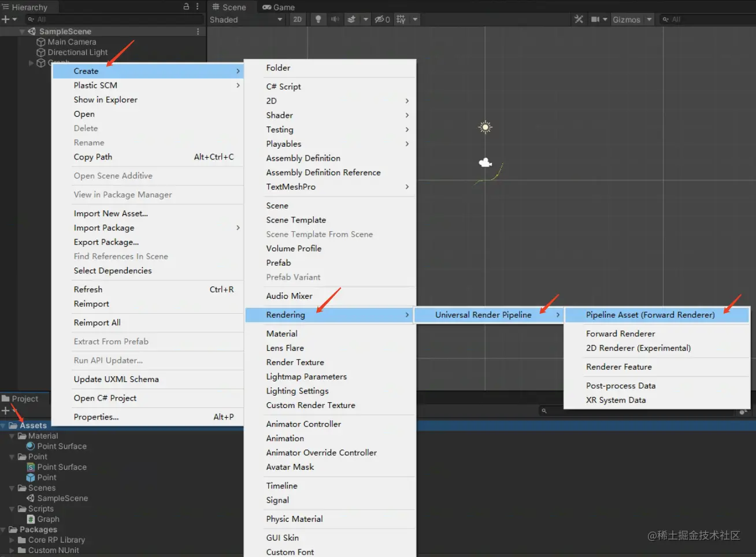
Task: Select the Point Surface shader graph icon
Action: [31, 467]
